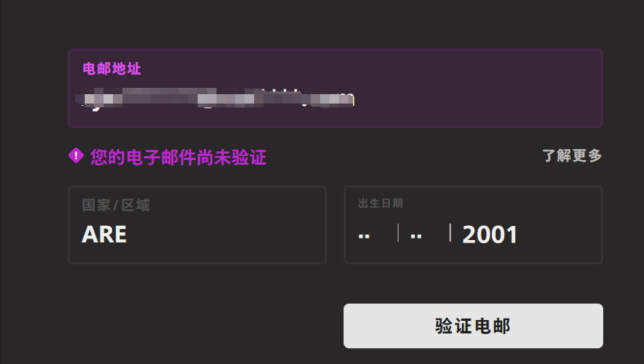Screen dimensions: 644x364
Task: Open the 国家/区域 selection field
Action: pos(197,224)
